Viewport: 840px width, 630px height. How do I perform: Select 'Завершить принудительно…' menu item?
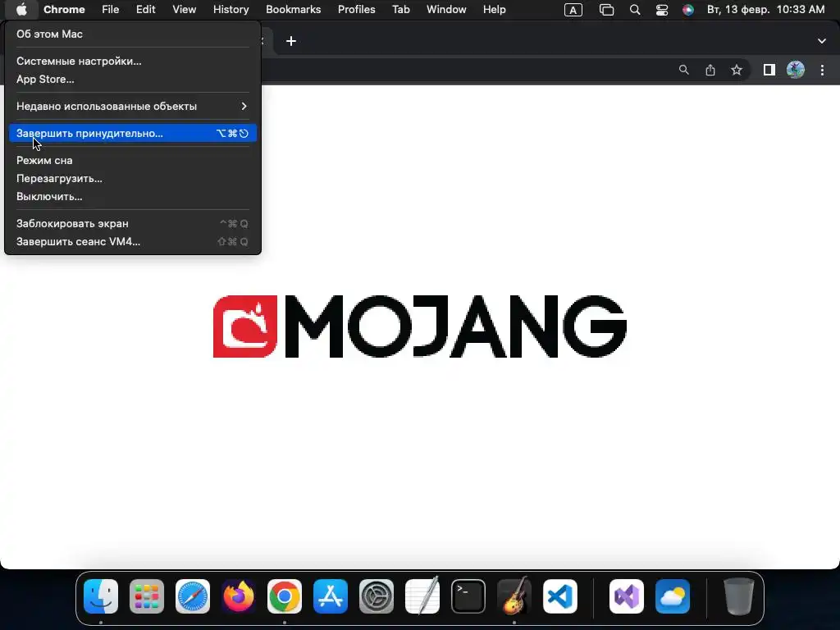click(132, 134)
